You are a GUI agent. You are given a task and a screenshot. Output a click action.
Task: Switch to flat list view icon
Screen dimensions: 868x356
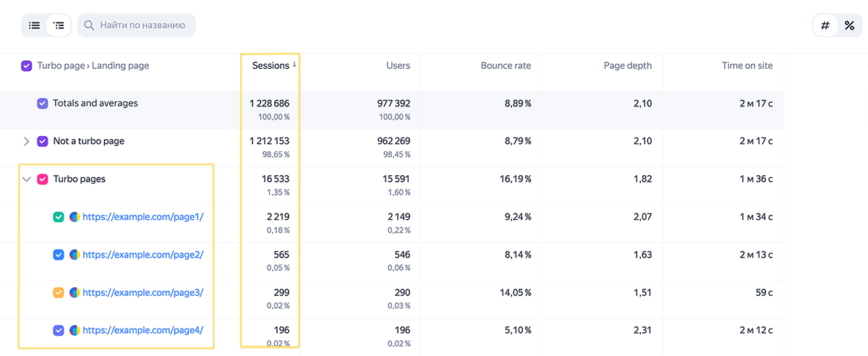point(34,25)
